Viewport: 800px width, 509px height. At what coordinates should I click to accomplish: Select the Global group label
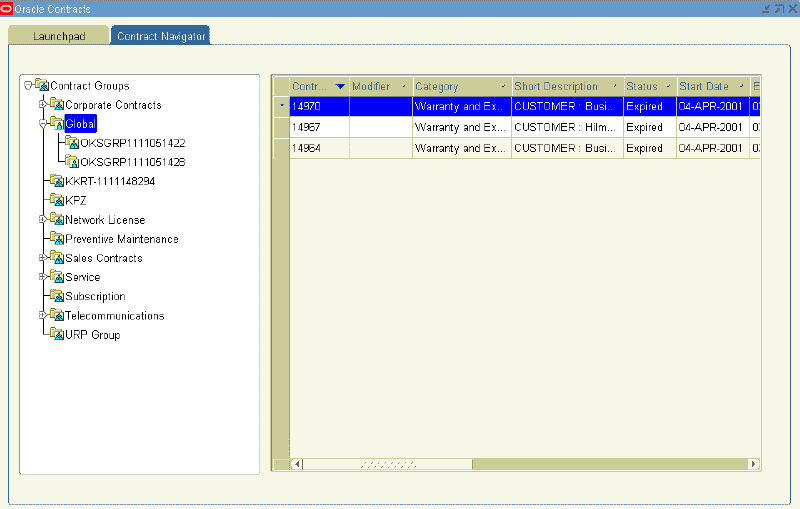coord(81,124)
